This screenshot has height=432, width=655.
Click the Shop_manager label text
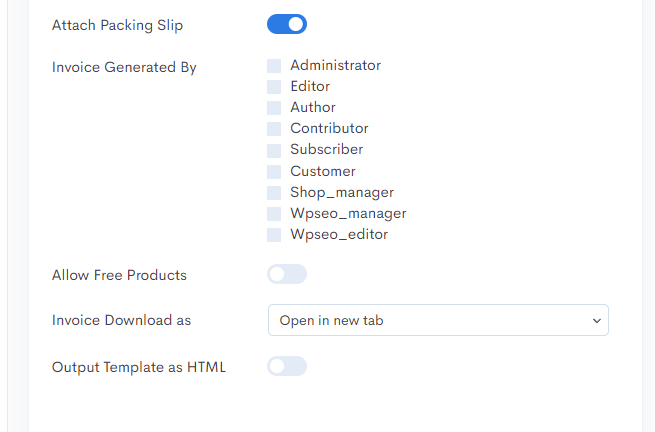342,192
